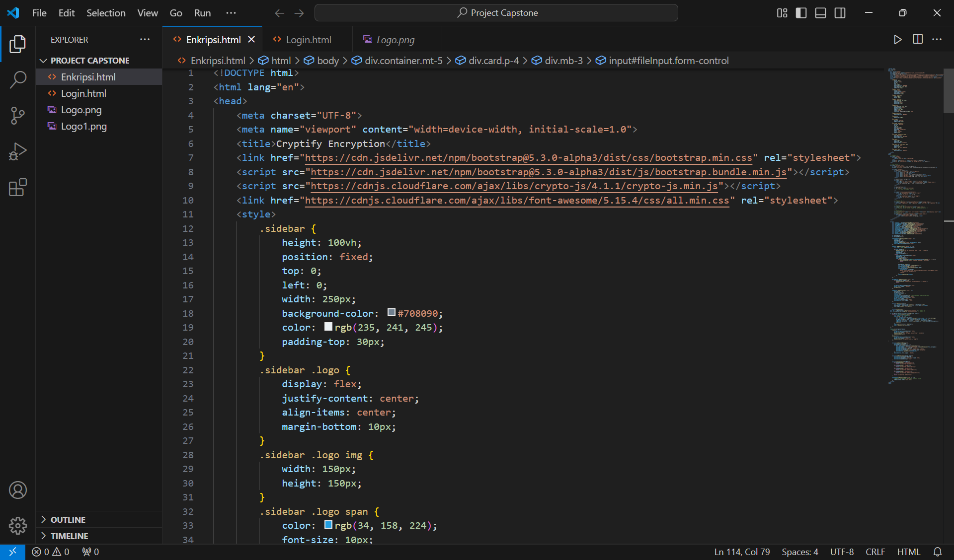The height and width of the screenshot is (560, 954).
Task: Open Login.html in the Explorer tree
Action: click(x=99, y=93)
